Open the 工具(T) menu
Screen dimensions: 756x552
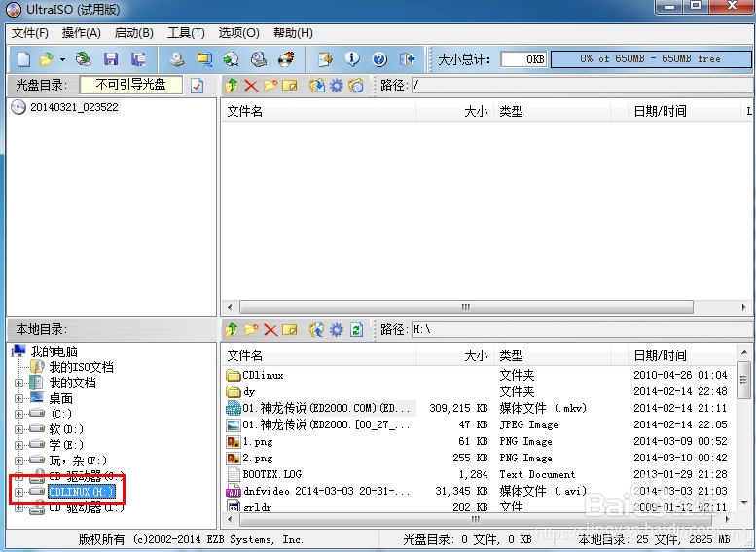(x=186, y=33)
